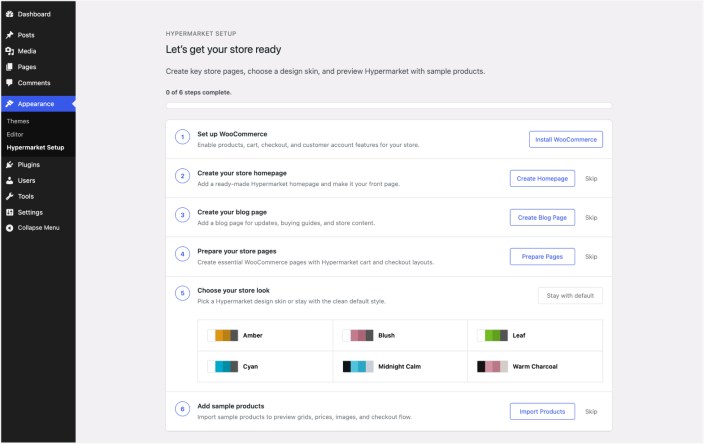Click the Appearance paintbrush icon
704x444 pixels.
9,104
